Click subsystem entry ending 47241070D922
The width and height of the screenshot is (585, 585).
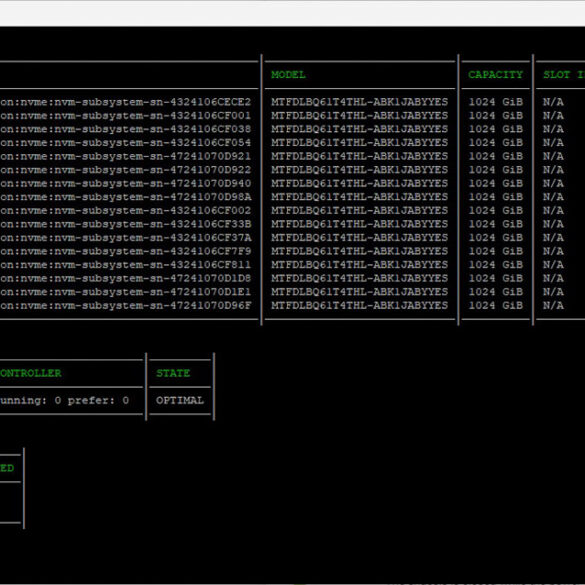(125, 170)
